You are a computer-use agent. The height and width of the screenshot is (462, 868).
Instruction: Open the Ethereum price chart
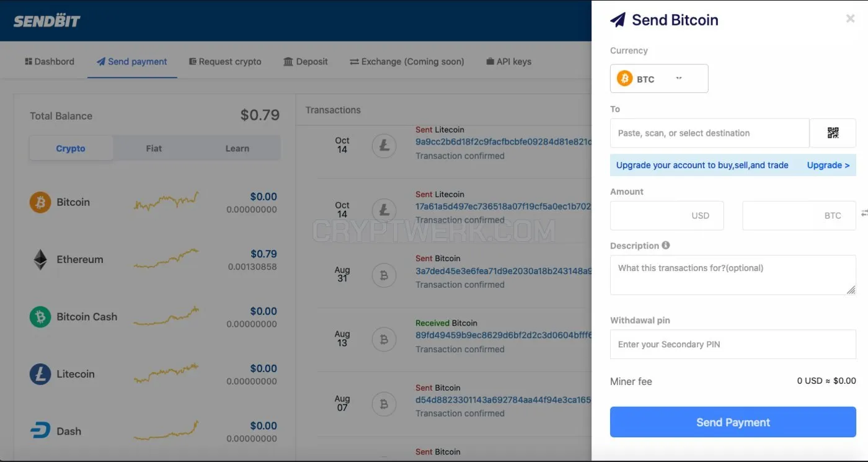(166, 259)
